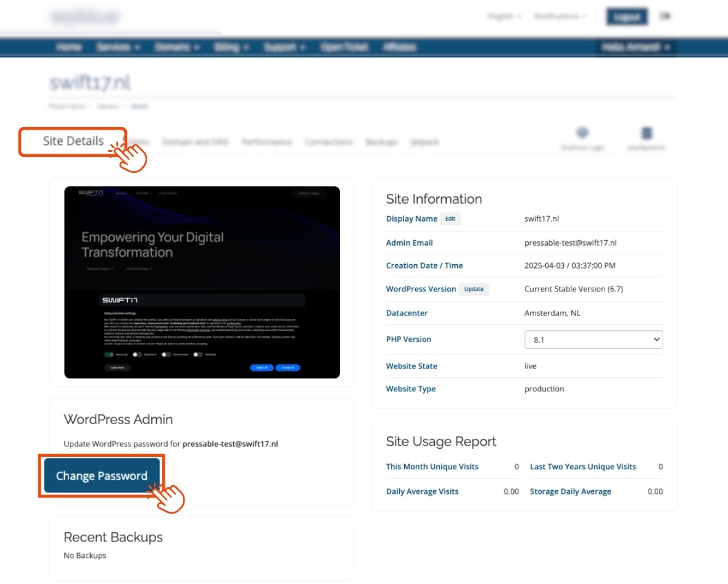The width and height of the screenshot is (728, 584).
Task: Click the sign-out arrow icon beside Logout
Action: pos(665,17)
